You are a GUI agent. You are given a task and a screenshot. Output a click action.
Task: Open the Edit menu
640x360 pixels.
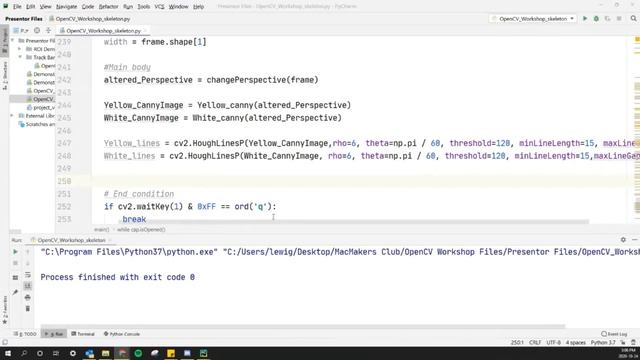[x=31, y=7]
